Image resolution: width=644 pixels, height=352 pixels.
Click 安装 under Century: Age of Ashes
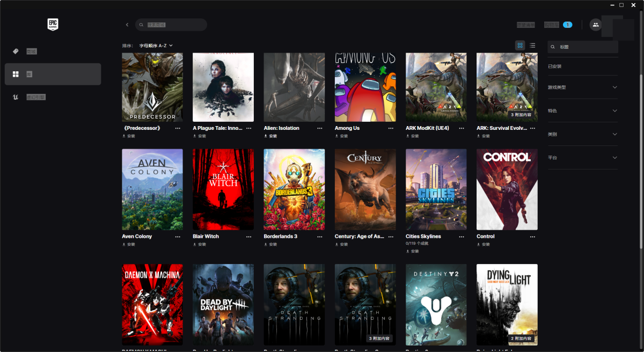pos(344,245)
